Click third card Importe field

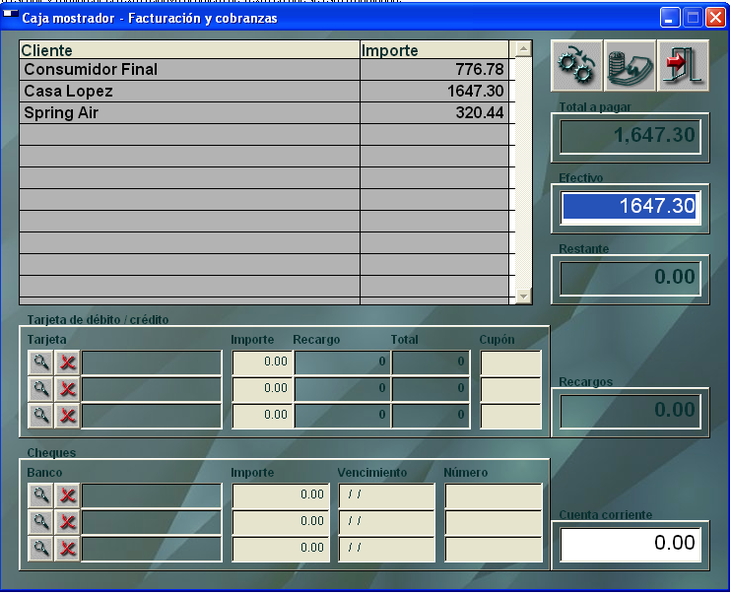pos(262,415)
